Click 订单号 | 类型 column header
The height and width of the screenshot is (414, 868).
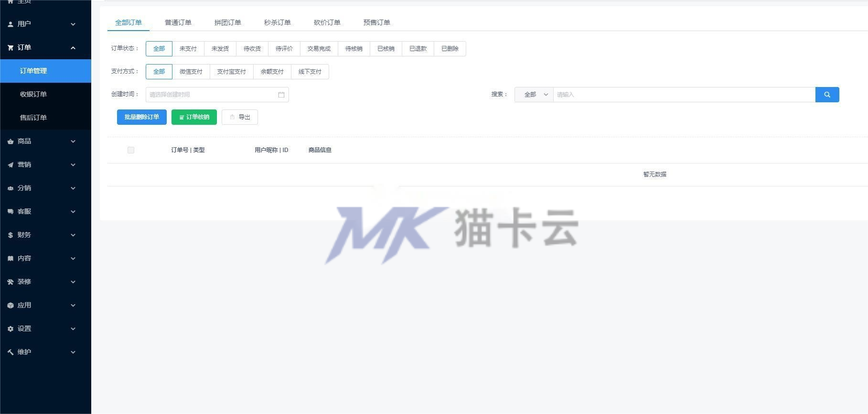188,150
